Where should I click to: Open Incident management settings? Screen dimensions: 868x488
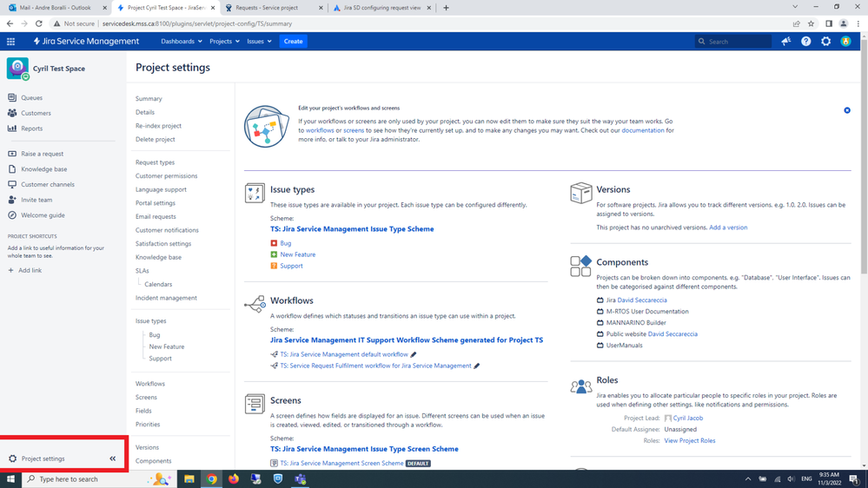(166, 298)
